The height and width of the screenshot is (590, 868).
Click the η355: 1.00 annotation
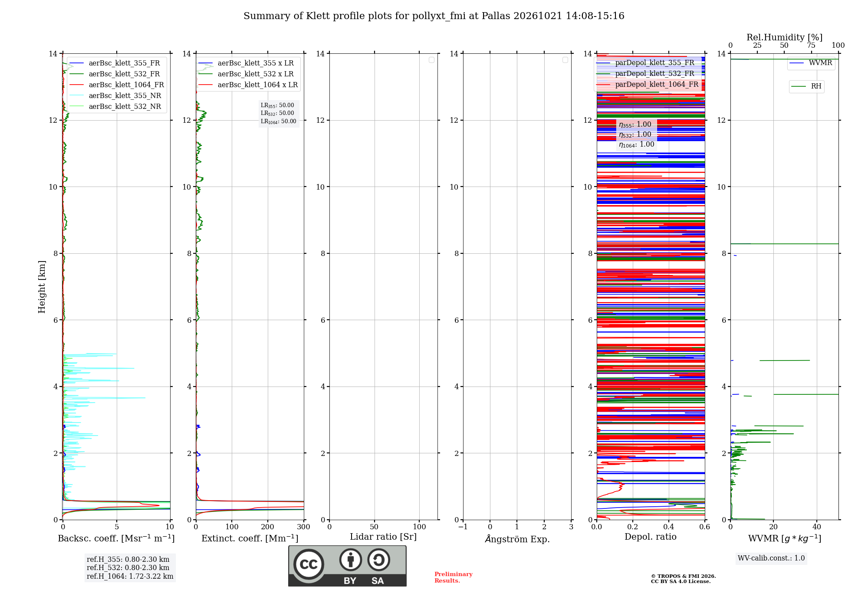(x=635, y=125)
